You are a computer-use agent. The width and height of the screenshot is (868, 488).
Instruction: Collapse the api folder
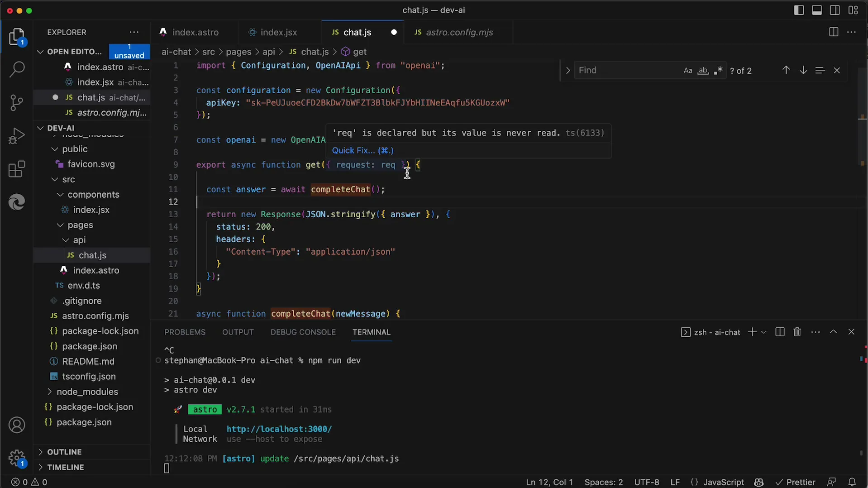(x=66, y=240)
